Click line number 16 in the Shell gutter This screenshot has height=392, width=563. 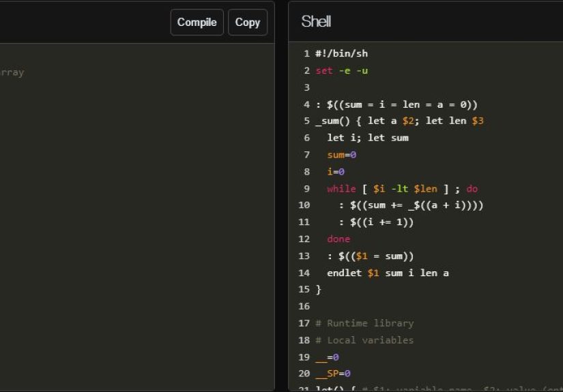(304, 306)
